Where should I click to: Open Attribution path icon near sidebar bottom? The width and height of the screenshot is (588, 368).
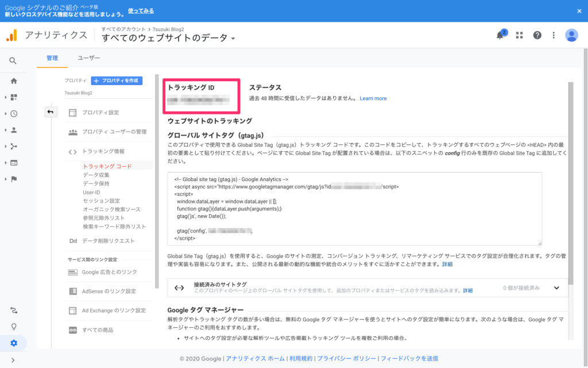(14, 310)
